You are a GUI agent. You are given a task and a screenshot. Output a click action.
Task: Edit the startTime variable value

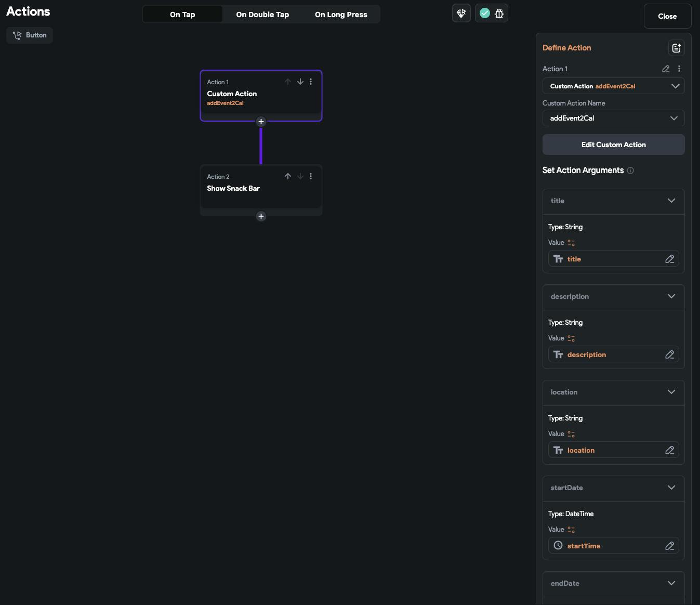click(x=669, y=546)
